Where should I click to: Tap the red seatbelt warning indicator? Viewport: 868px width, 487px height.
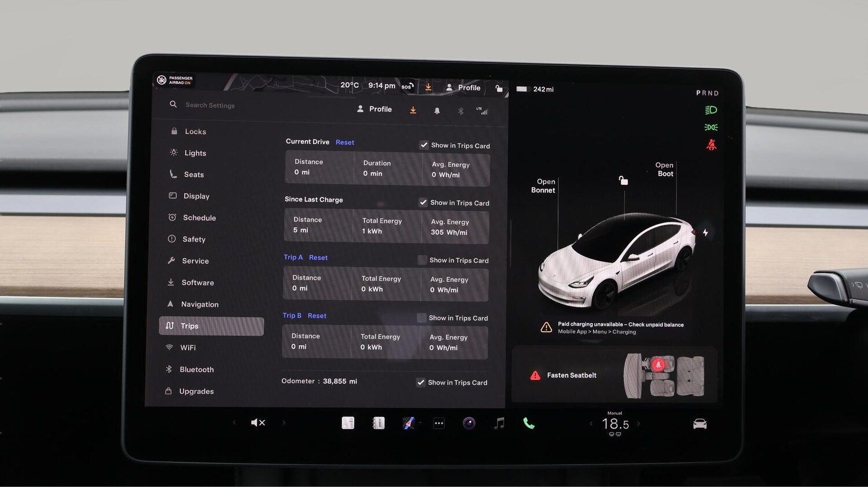712,145
